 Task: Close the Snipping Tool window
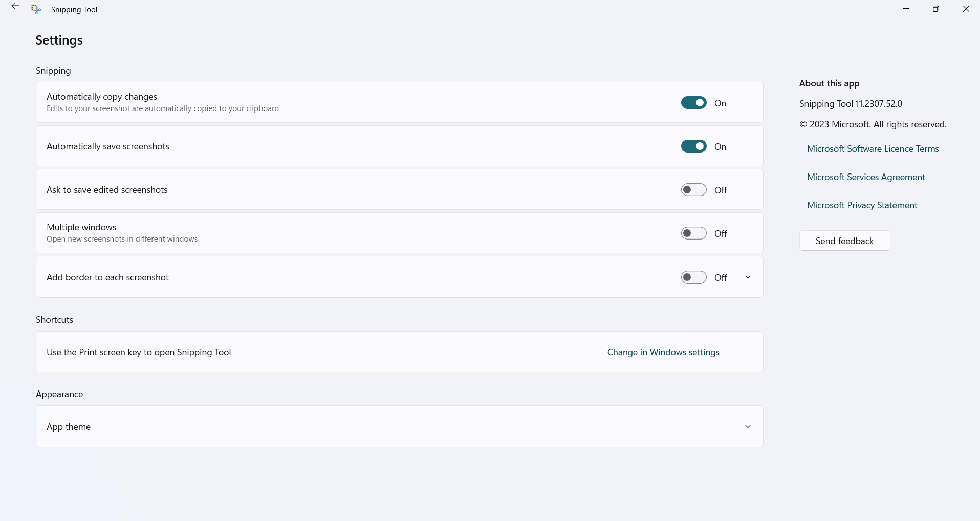click(x=966, y=9)
